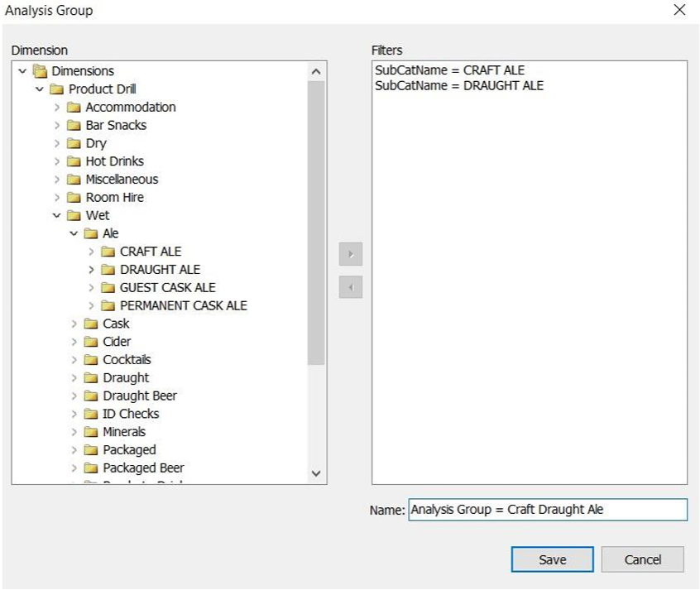
Task: Expand the PERMANENT CASK ALE node
Action: [x=91, y=306]
